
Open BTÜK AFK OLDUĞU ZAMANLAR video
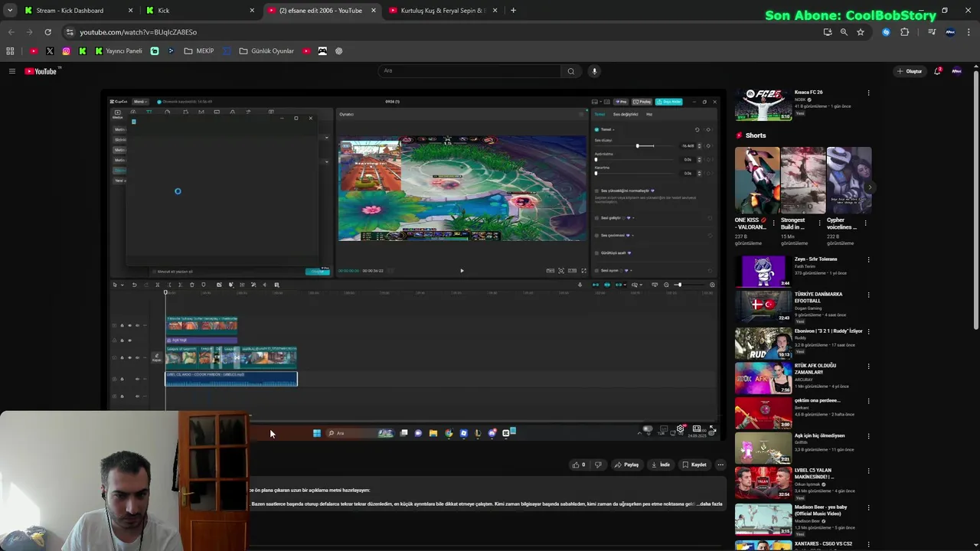(x=763, y=377)
